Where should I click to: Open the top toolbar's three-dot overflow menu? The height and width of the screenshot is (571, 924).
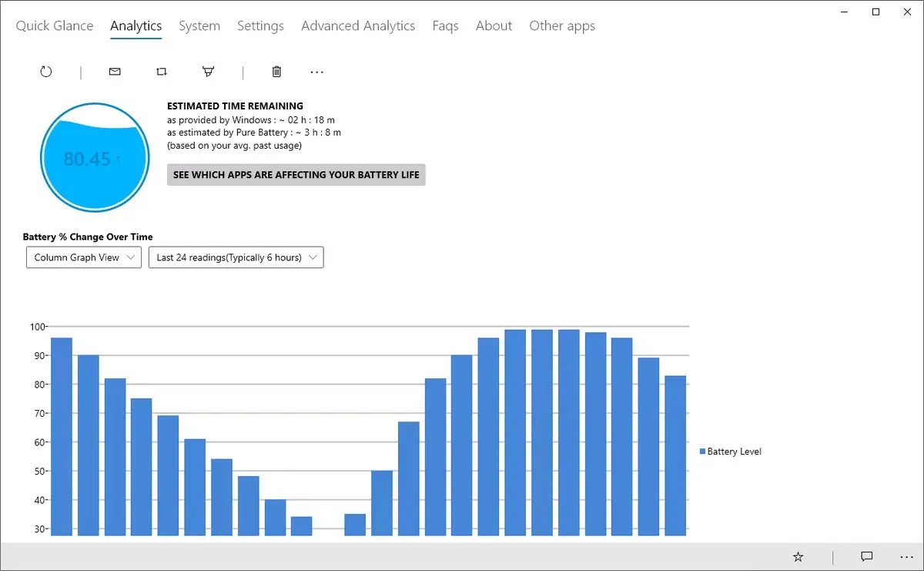(316, 72)
